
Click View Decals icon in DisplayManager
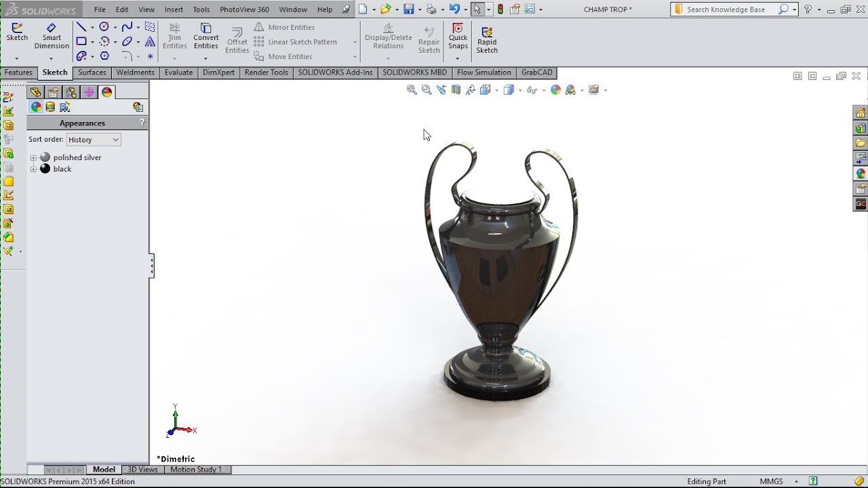pyautogui.click(x=51, y=107)
